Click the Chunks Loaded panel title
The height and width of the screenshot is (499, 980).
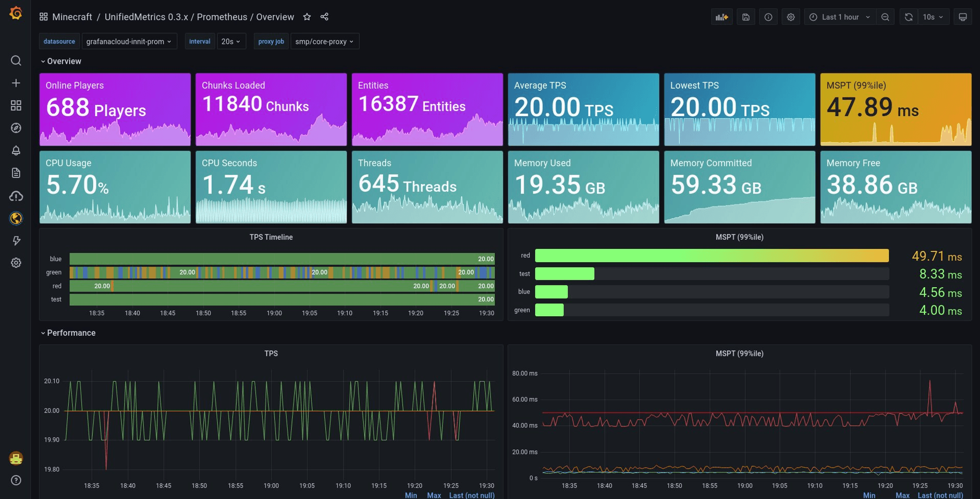pos(233,85)
